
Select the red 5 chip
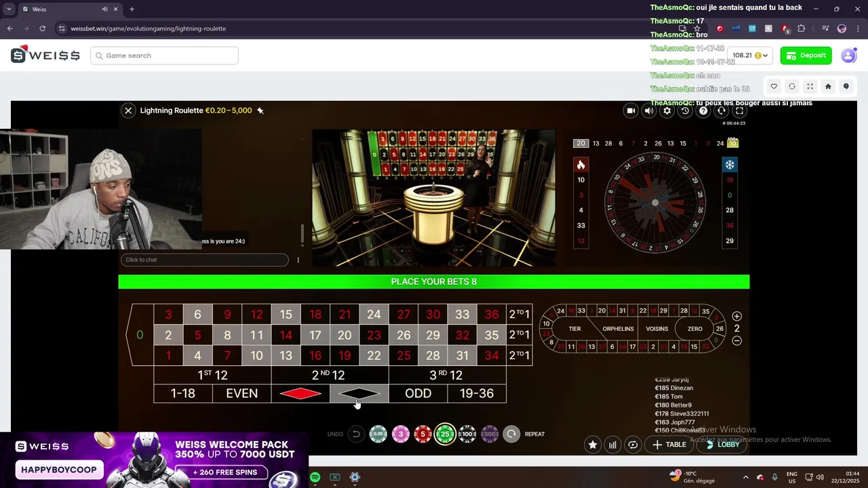click(x=422, y=434)
